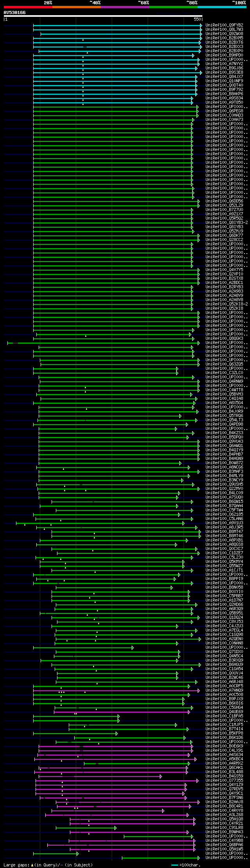250x868 pixels.
Task: Open hit UniRef100_B2BXT6 label
Action: tap(224, 42)
